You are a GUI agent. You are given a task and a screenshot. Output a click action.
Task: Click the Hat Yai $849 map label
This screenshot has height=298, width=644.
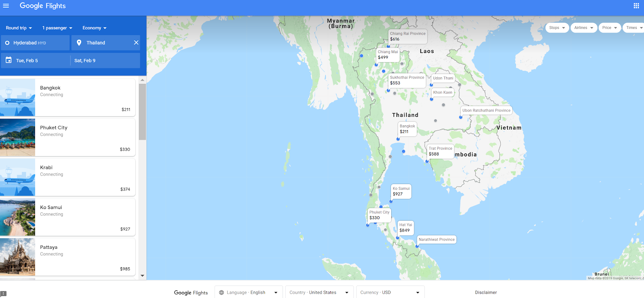click(x=406, y=228)
